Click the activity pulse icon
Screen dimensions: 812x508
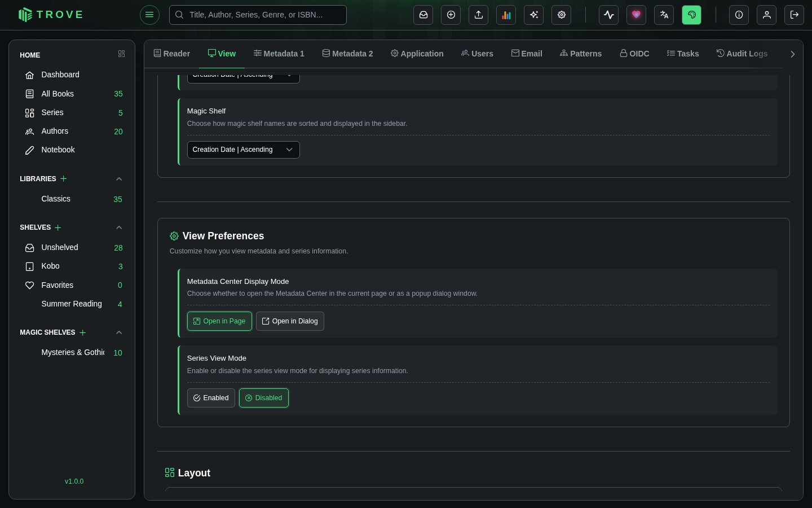[x=609, y=15]
